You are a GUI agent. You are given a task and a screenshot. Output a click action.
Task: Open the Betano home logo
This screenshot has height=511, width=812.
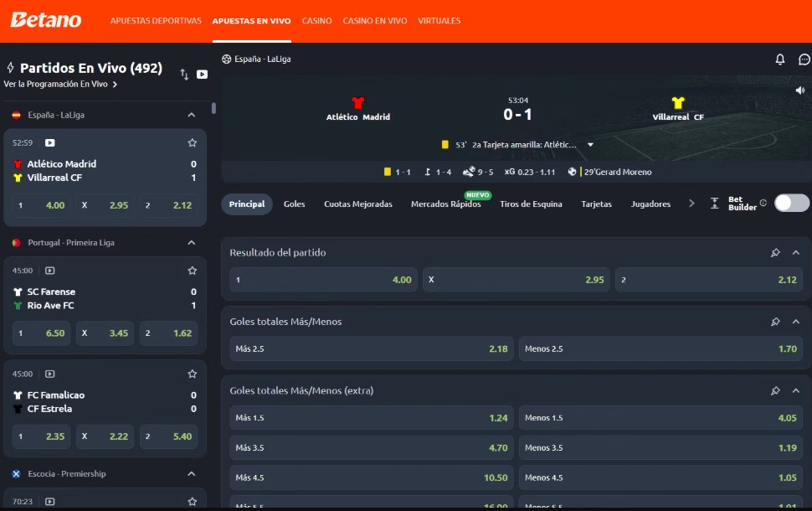click(45, 20)
